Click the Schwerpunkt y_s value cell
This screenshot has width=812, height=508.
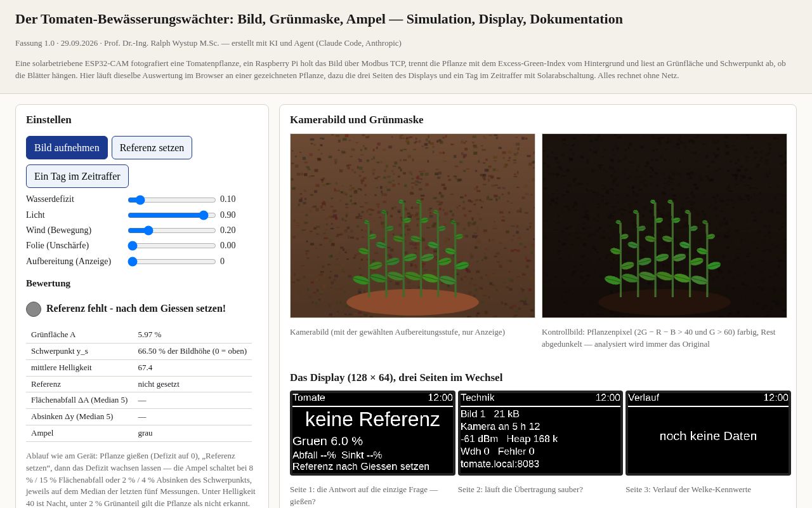pos(192,351)
